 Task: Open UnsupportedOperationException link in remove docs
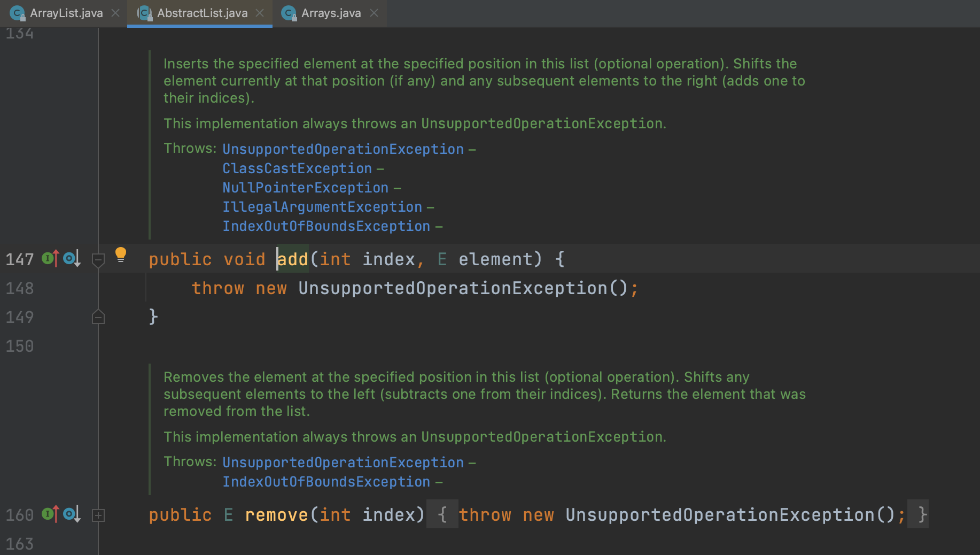coord(343,462)
